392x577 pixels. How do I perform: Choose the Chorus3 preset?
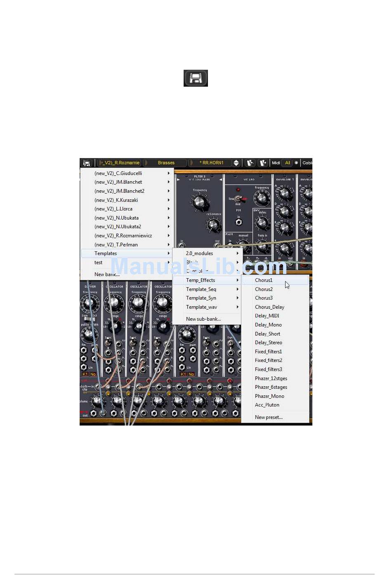275,298
